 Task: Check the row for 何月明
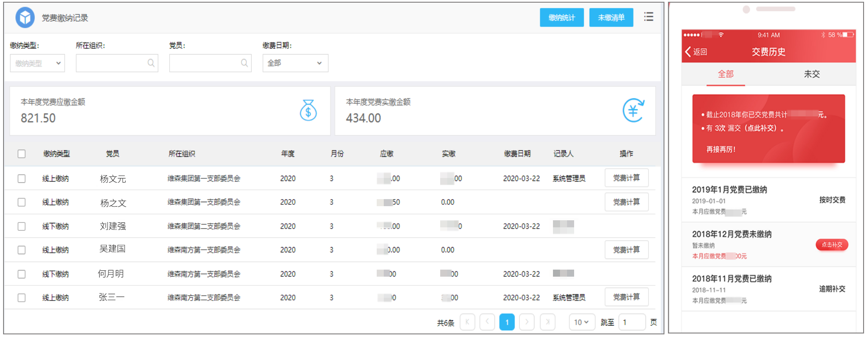tap(22, 274)
